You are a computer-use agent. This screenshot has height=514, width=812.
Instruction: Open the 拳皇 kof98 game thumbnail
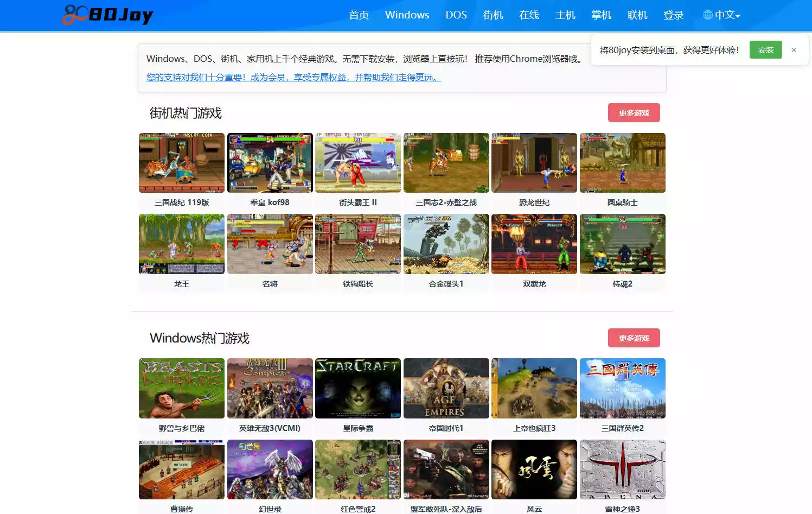270,163
